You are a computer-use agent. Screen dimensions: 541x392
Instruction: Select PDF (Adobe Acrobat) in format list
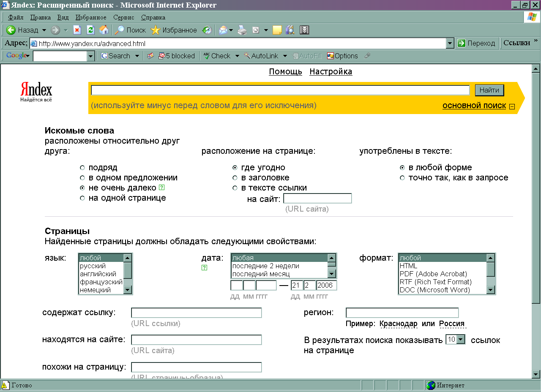point(443,274)
